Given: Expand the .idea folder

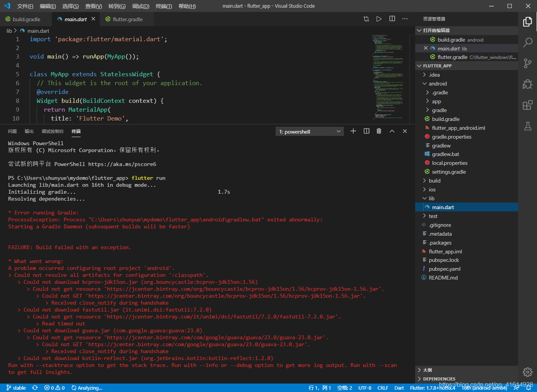Looking at the screenshot, I should 466,75.
